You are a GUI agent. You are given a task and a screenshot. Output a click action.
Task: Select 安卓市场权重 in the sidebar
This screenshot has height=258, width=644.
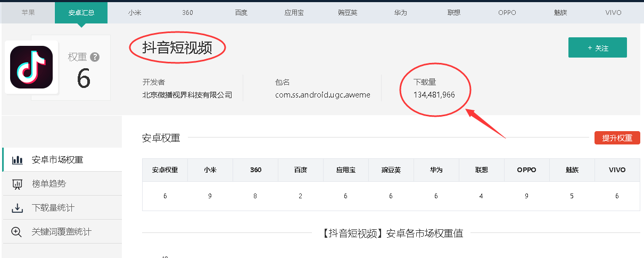62,160
